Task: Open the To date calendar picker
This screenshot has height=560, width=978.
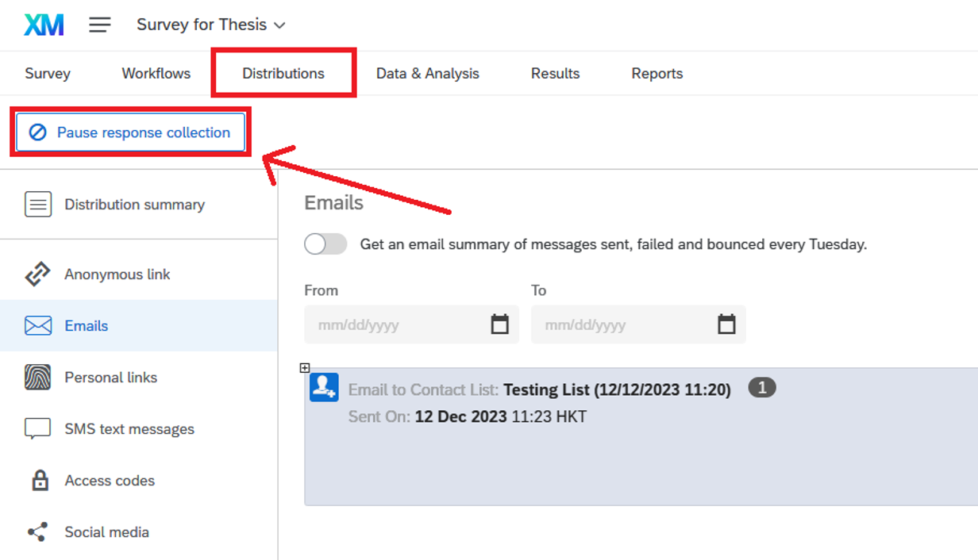Action: [x=726, y=324]
